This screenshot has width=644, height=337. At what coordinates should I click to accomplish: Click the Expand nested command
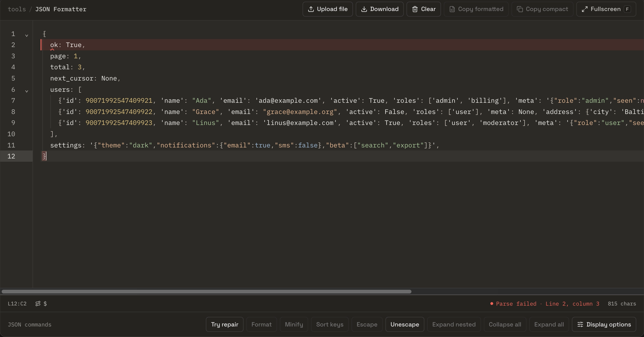[x=454, y=324]
